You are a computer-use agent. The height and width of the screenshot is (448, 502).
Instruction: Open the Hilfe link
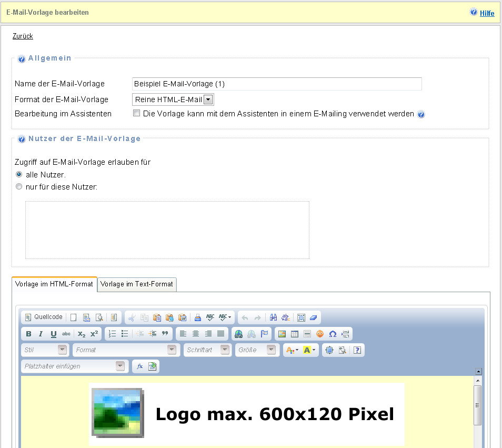point(487,13)
